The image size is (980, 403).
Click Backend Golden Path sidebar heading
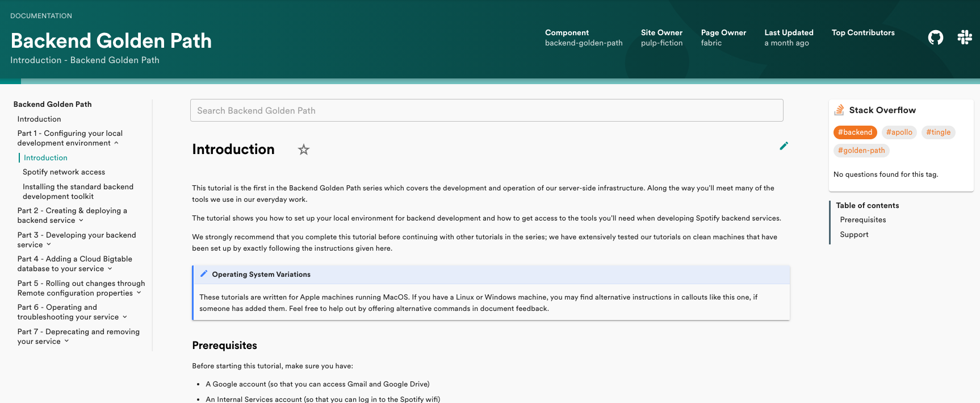(52, 105)
